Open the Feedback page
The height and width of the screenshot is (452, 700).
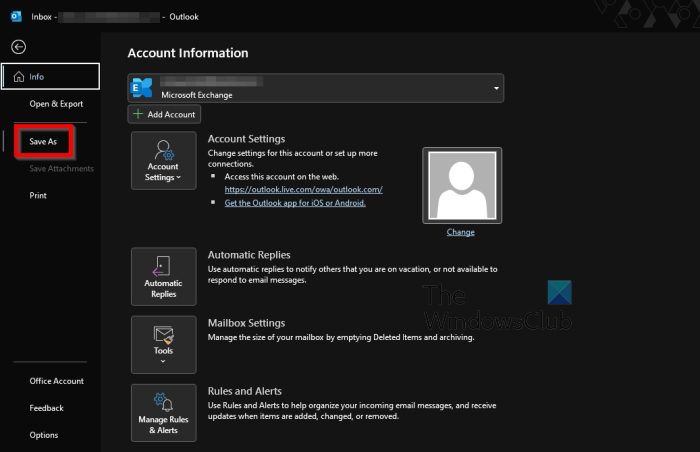click(46, 408)
